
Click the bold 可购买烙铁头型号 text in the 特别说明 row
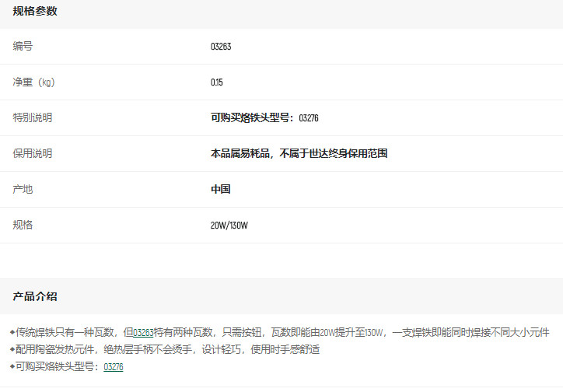[x=253, y=118]
